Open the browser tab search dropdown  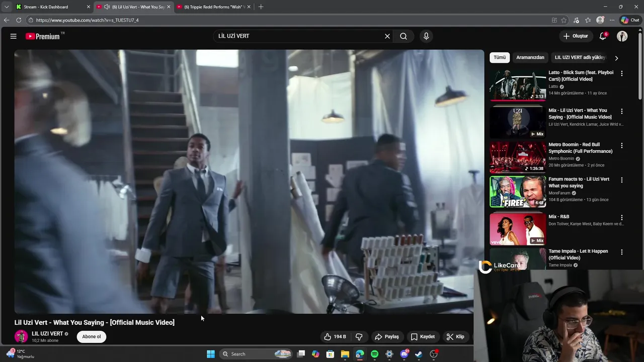pyautogui.click(x=6, y=7)
